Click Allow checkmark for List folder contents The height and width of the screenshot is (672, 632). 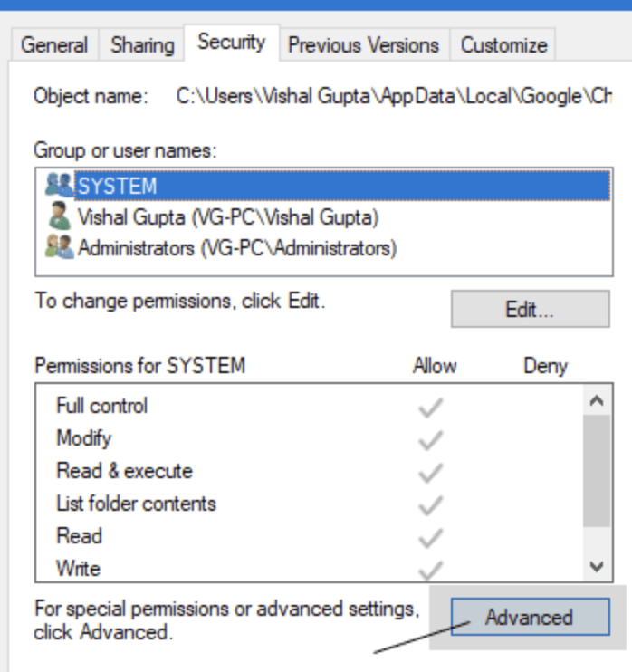coord(431,505)
